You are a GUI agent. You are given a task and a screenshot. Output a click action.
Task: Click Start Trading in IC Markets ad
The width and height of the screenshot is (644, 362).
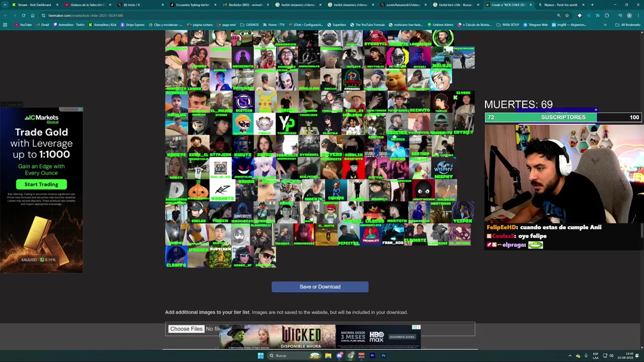[x=41, y=185]
